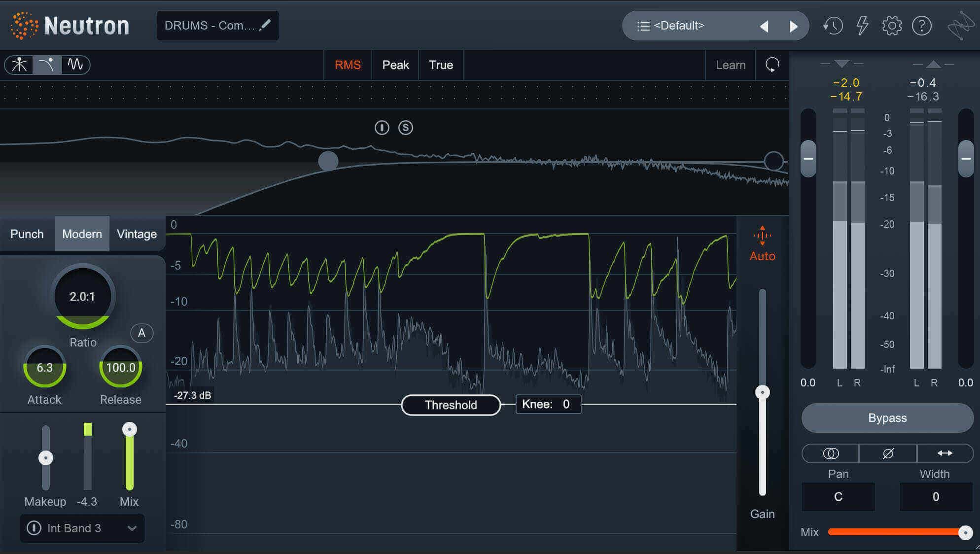The height and width of the screenshot is (554, 980).
Task: Click the Gain slider handle
Action: click(763, 392)
